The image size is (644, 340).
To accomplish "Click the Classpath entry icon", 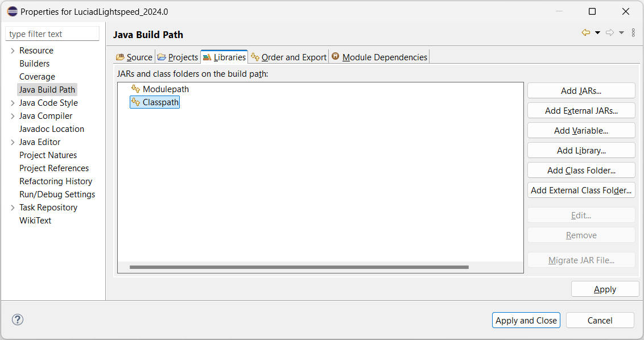I will point(135,102).
